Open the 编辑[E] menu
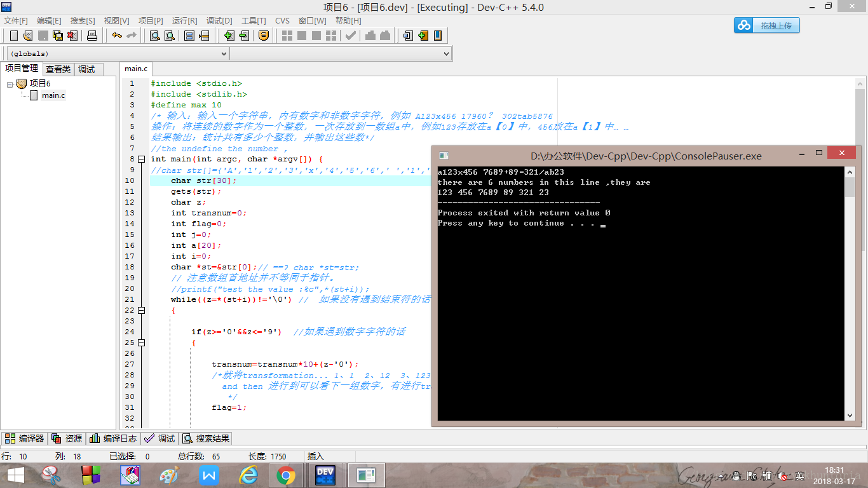 click(49, 21)
